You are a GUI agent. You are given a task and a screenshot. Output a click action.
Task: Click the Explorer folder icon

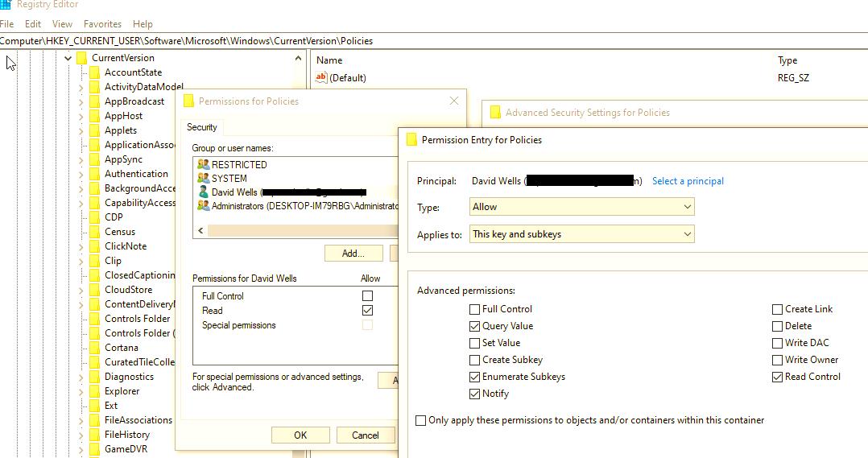95,391
